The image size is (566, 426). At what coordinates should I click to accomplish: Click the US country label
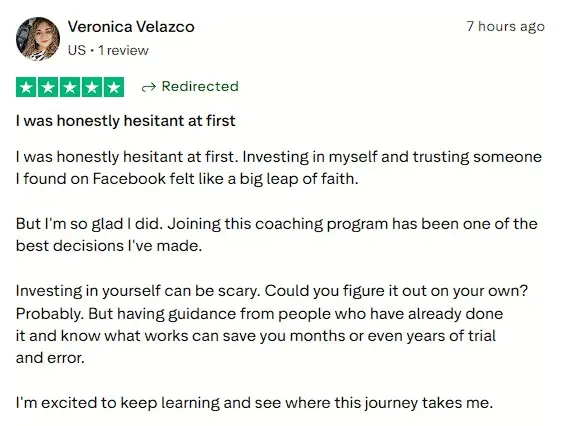point(77,50)
